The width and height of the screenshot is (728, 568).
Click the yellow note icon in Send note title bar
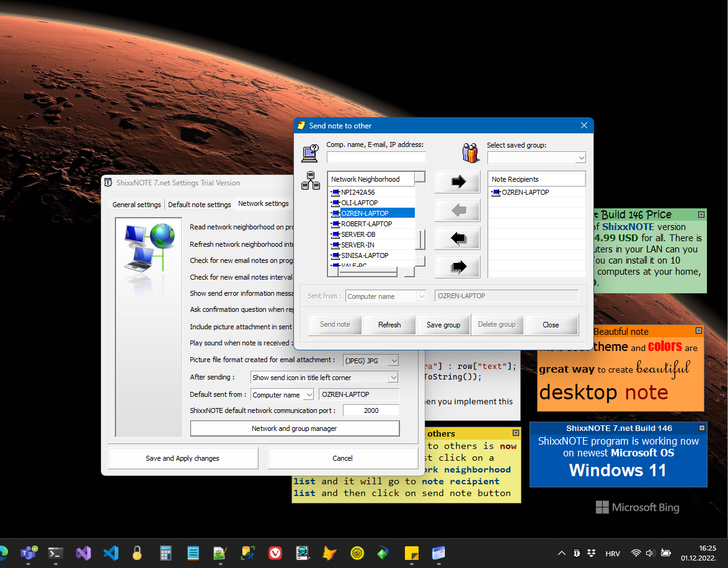pyautogui.click(x=302, y=125)
